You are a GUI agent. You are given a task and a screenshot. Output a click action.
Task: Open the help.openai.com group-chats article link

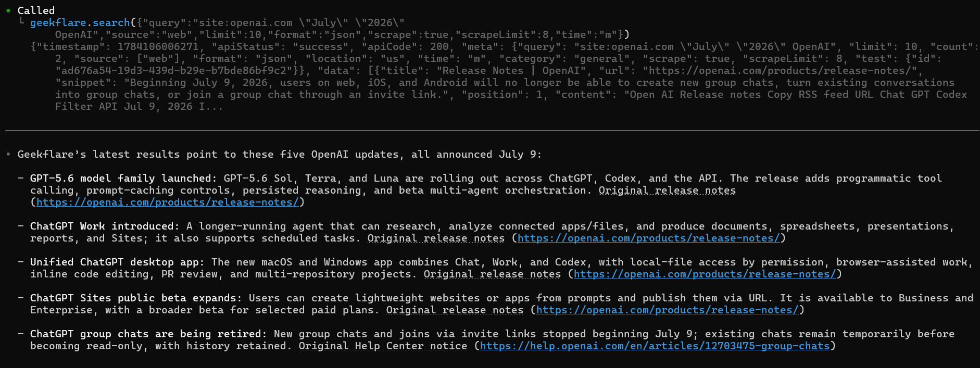(655, 346)
